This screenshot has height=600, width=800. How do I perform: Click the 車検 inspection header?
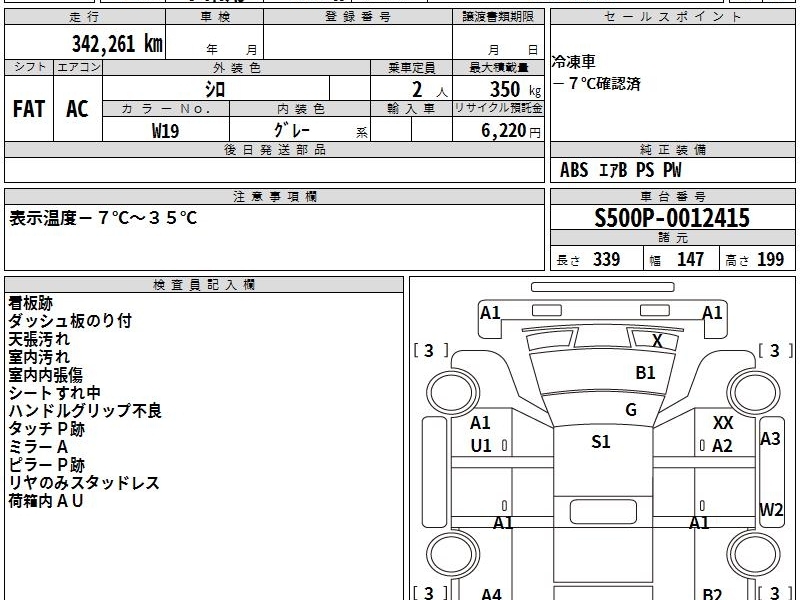[x=214, y=17]
